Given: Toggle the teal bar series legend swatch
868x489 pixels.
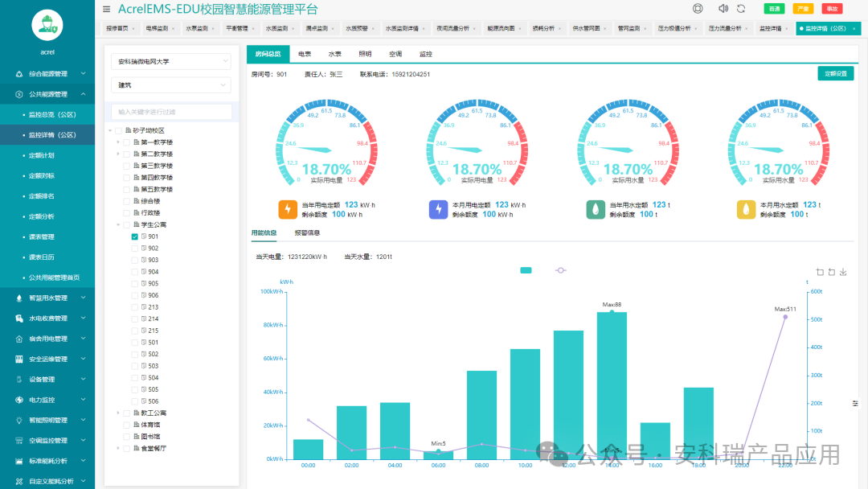Looking at the screenshot, I should pos(526,270).
